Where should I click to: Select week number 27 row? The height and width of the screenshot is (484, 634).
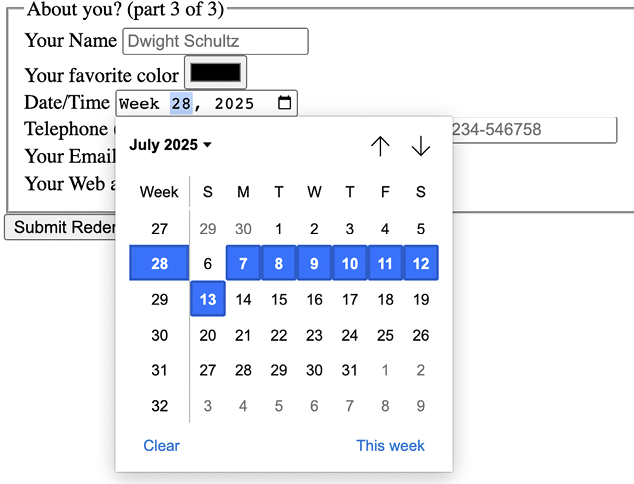[x=160, y=229]
